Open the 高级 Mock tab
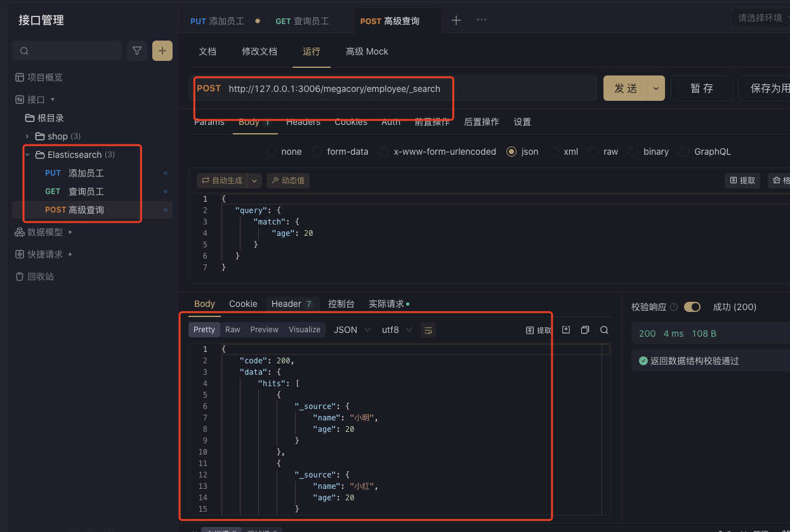 pos(367,51)
